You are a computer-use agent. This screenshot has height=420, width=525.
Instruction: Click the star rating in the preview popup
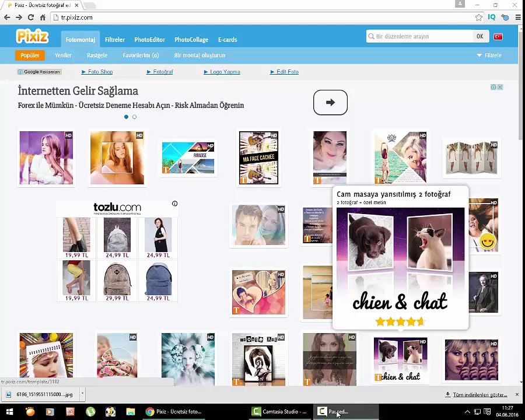[400, 322]
